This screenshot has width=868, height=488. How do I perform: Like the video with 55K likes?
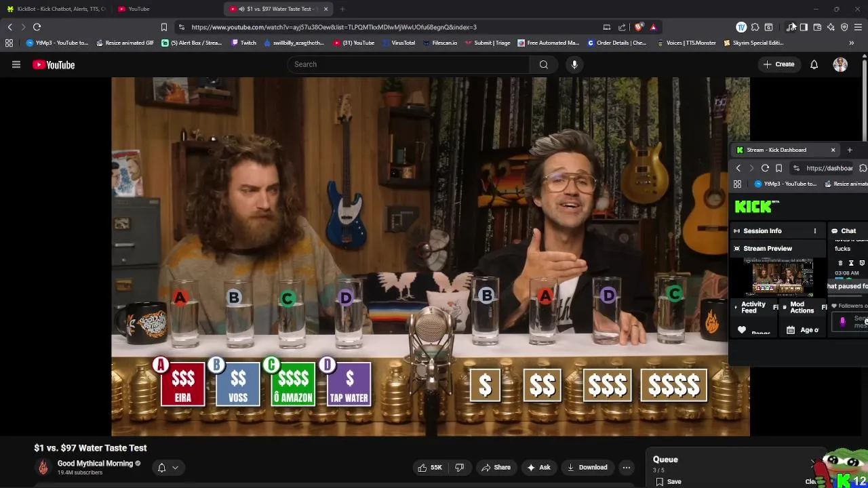tap(430, 467)
